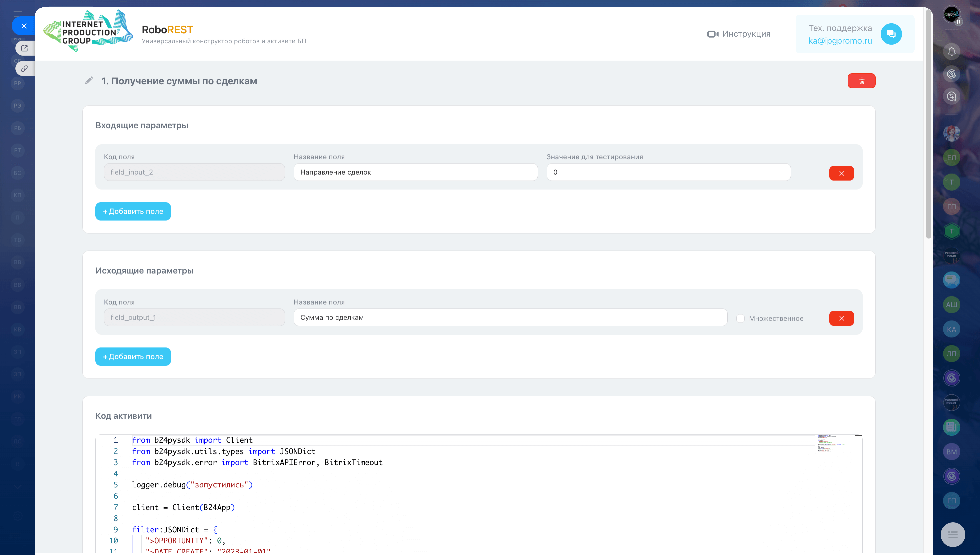
Task: Delete the Сумма по сделкам output row
Action: coord(841,318)
